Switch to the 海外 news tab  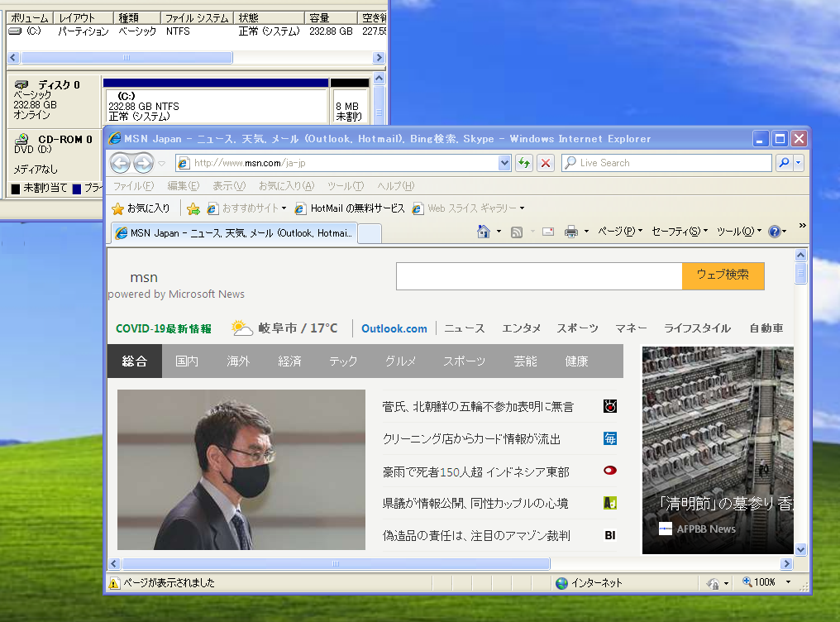[x=238, y=361]
